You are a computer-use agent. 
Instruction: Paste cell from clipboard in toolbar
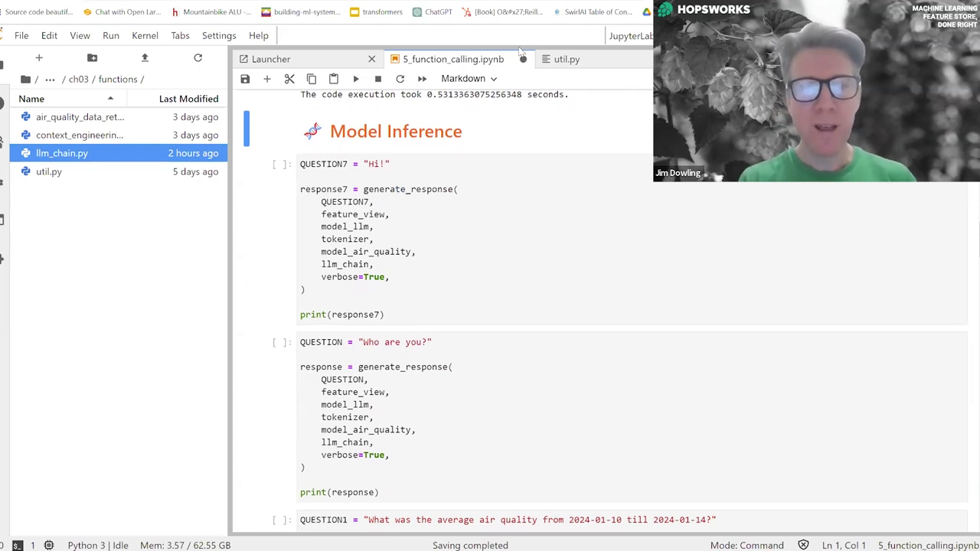click(334, 79)
